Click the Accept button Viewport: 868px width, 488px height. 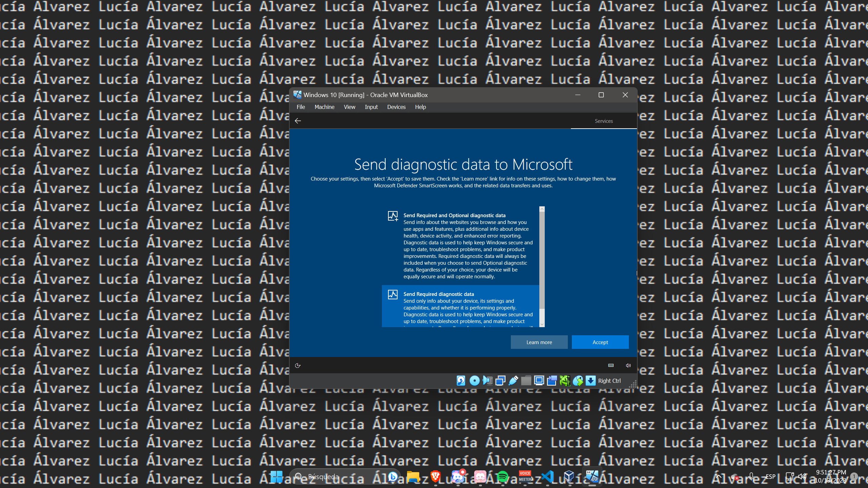coord(600,342)
